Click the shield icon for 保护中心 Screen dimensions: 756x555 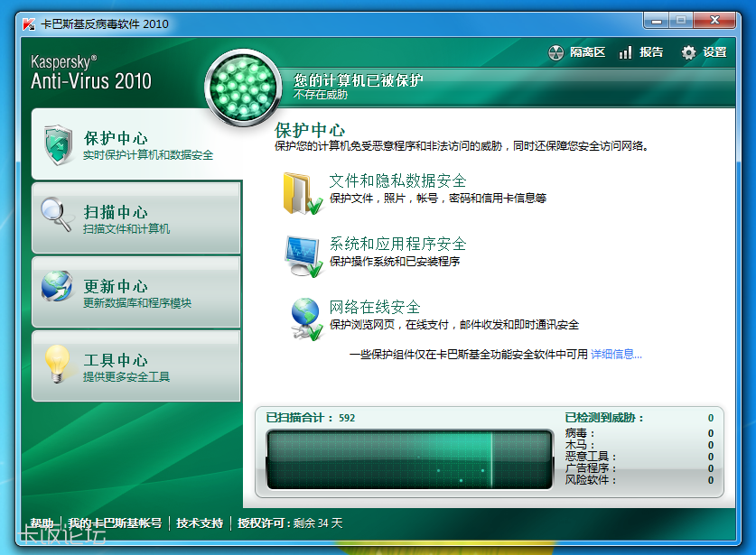(x=58, y=143)
